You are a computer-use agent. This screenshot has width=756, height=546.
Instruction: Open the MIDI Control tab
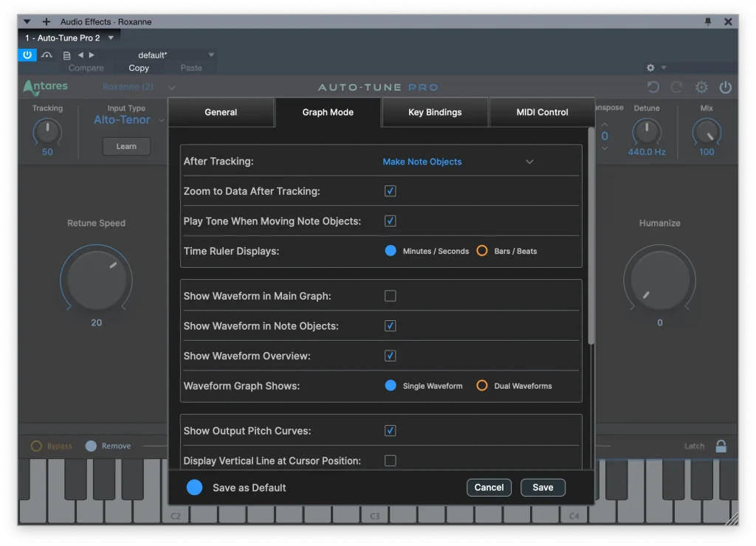tap(541, 111)
